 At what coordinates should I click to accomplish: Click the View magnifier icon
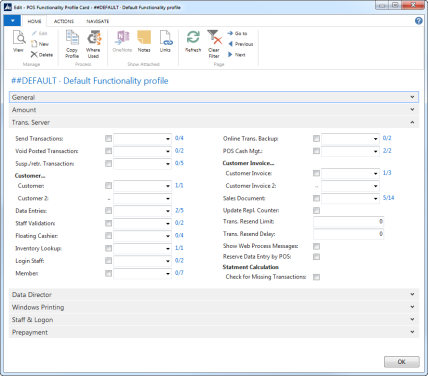coord(19,38)
